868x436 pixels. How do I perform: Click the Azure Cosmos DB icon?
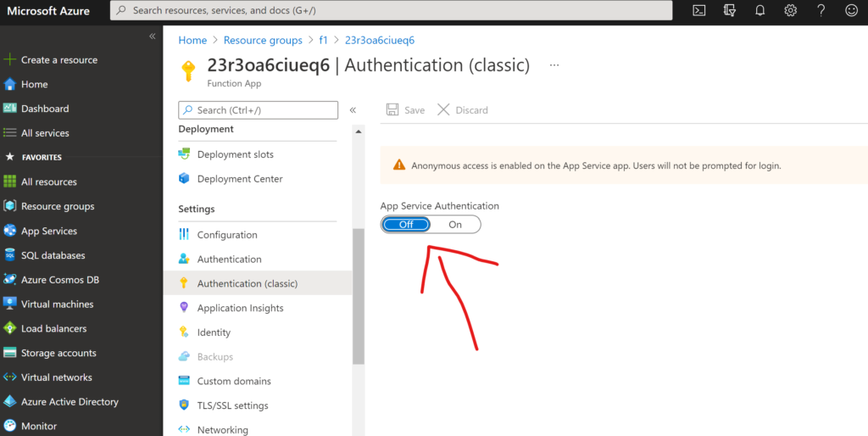click(9, 280)
